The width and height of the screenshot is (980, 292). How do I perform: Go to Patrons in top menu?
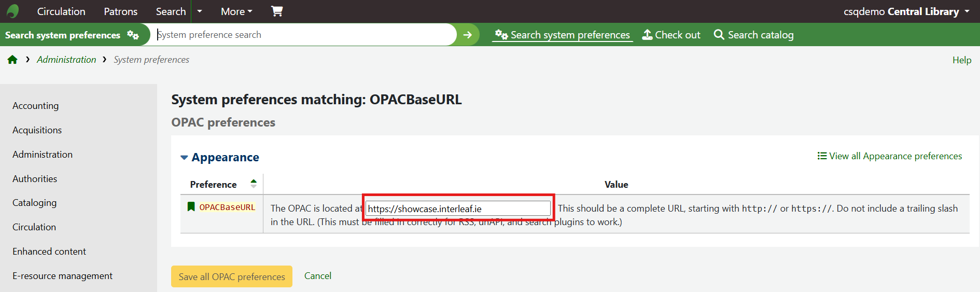pyautogui.click(x=120, y=11)
